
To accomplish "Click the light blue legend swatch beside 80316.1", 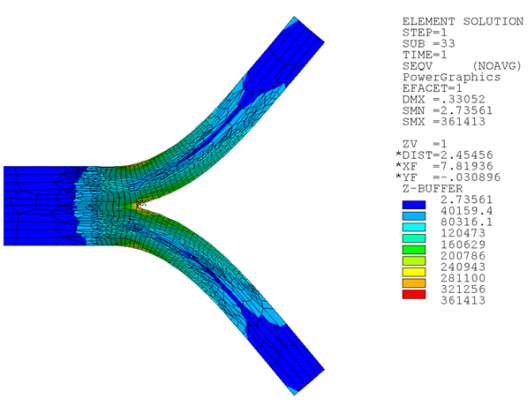I will tap(414, 216).
